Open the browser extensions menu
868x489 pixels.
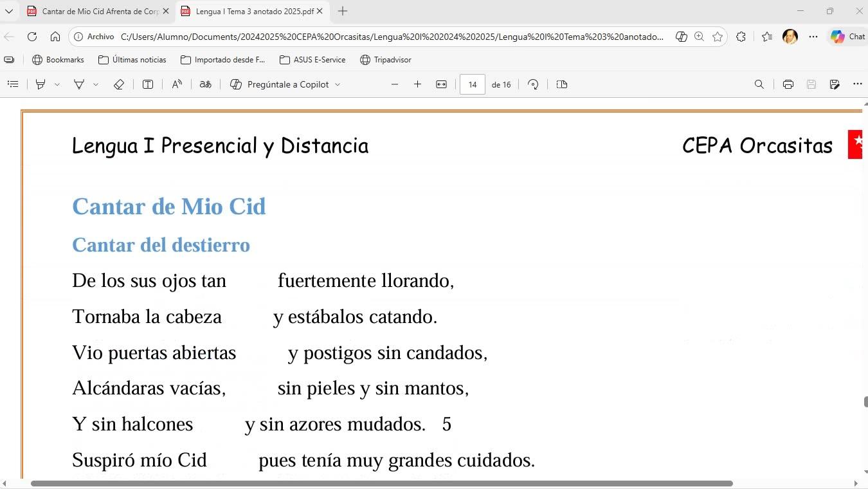coord(741,37)
